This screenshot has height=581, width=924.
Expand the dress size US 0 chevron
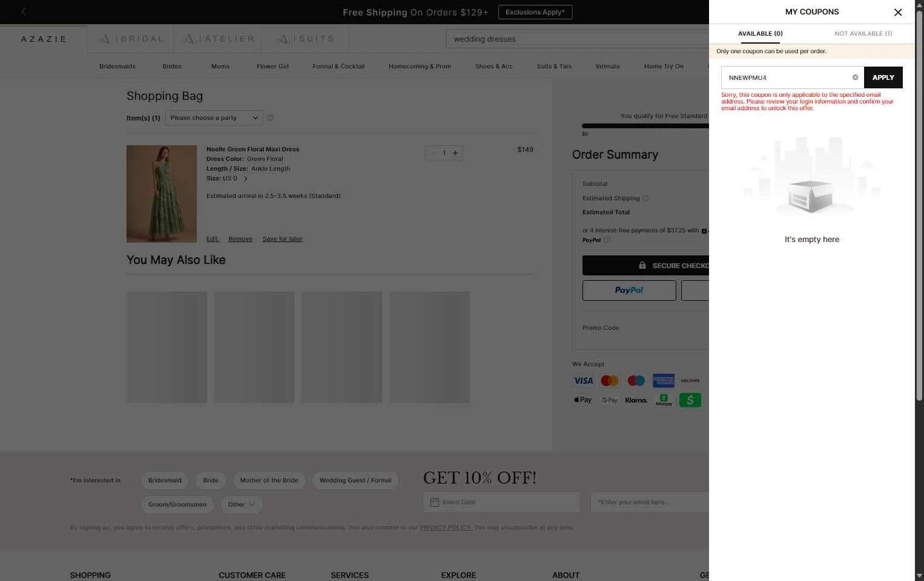[x=245, y=179]
